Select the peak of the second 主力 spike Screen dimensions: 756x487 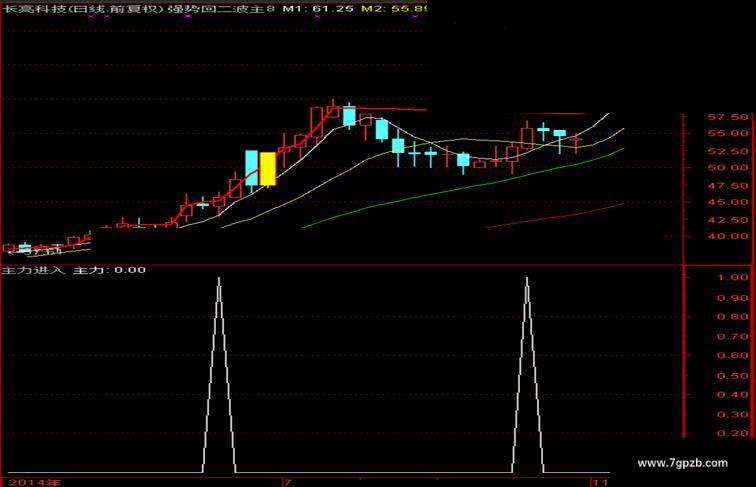527,279
